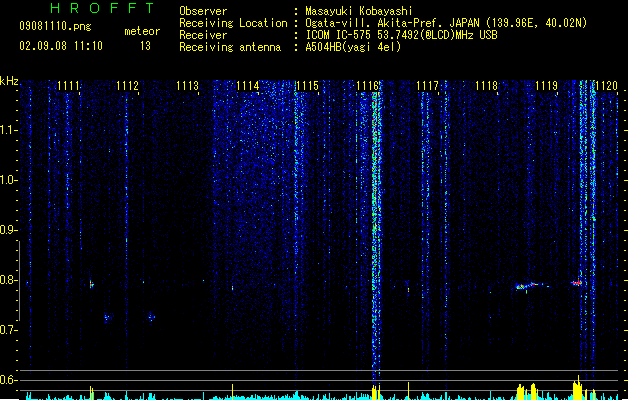The height and width of the screenshot is (400, 629).
Task: Click the bright red echo before 1120
Action: [x=577, y=283]
